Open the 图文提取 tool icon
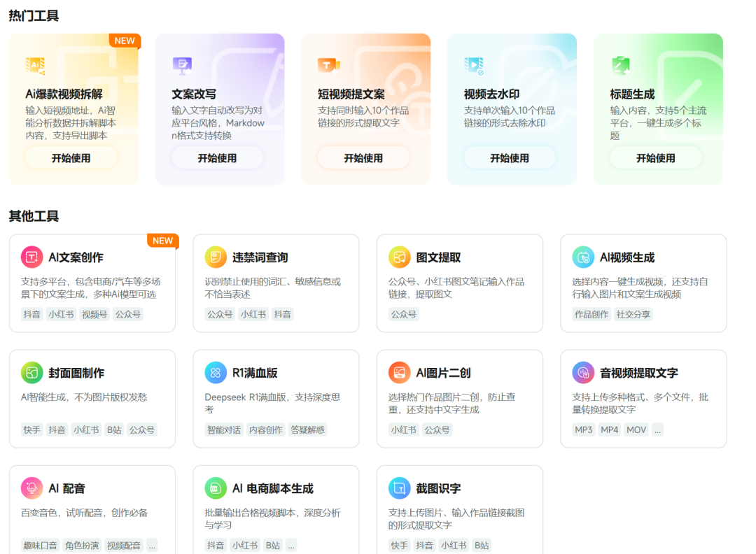The height and width of the screenshot is (554, 756). click(400, 257)
